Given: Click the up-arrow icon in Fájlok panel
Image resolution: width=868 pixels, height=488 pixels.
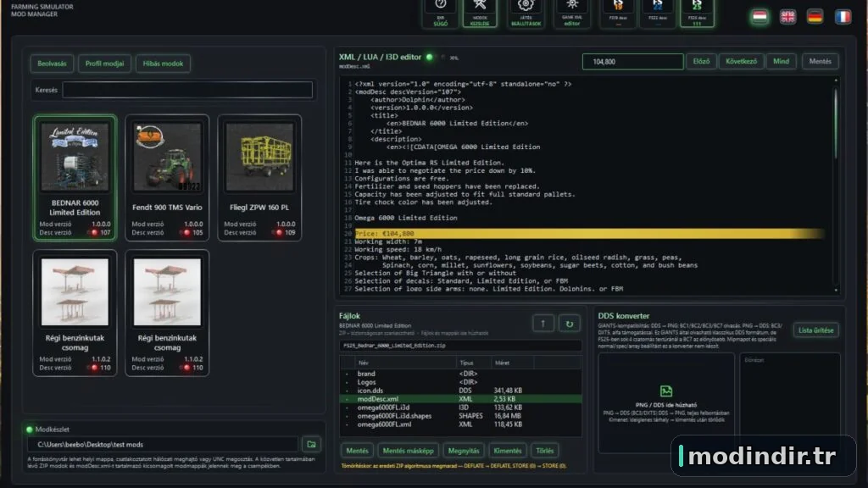Looking at the screenshot, I should [x=543, y=324].
